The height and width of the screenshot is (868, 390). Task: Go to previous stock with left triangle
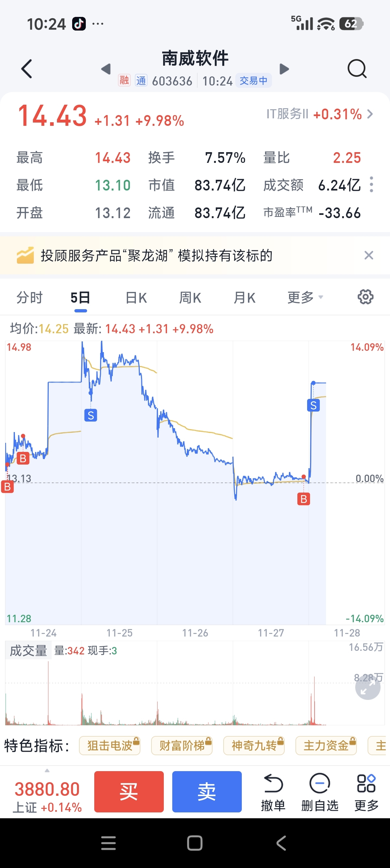click(106, 69)
